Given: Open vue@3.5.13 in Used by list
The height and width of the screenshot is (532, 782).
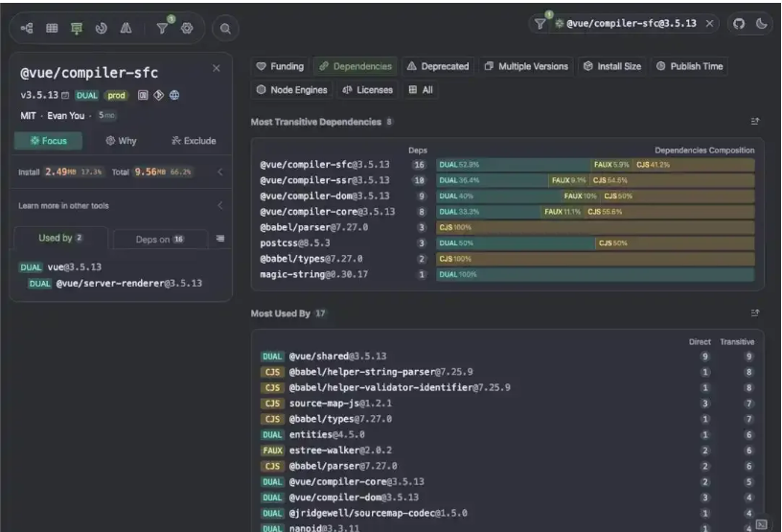Looking at the screenshot, I should pyautogui.click(x=75, y=267).
